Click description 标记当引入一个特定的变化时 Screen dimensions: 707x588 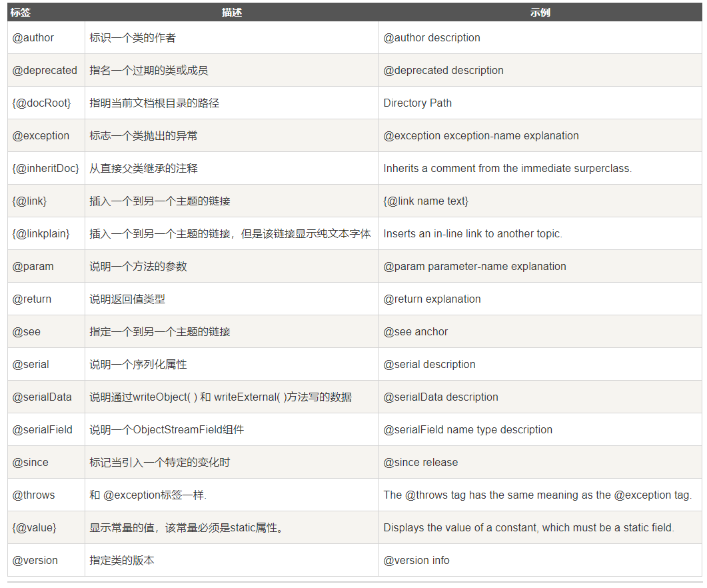point(160,463)
